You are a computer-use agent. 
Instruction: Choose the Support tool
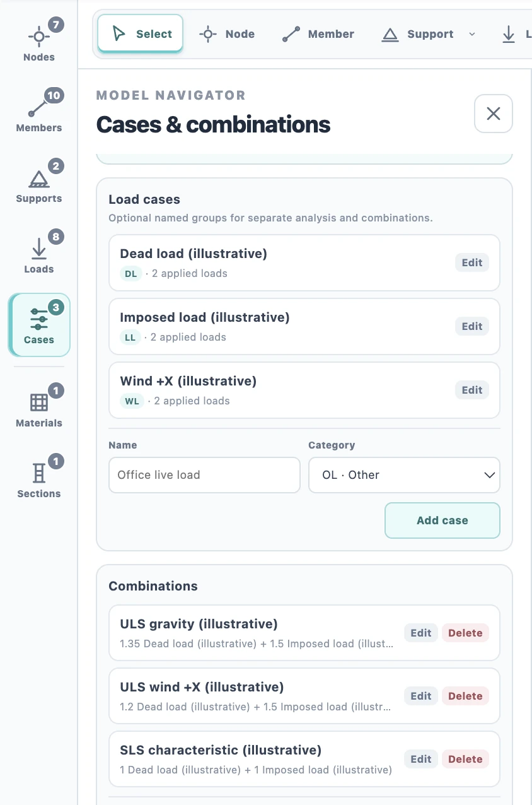(x=418, y=34)
